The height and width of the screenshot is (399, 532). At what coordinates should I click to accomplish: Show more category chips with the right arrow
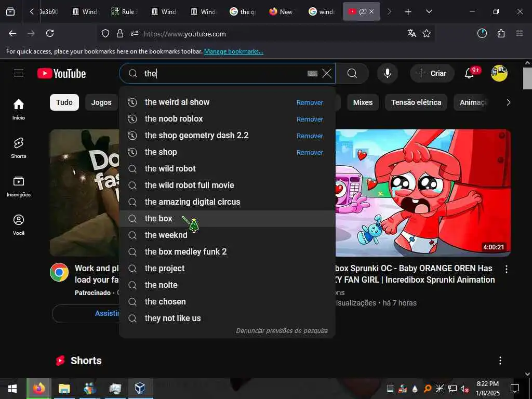(508, 102)
